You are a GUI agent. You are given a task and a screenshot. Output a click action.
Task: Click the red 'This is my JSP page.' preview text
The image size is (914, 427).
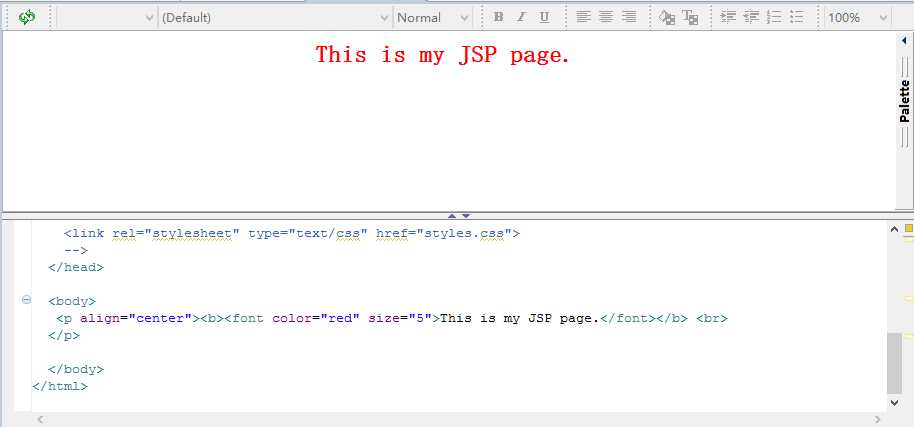pos(442,55)
